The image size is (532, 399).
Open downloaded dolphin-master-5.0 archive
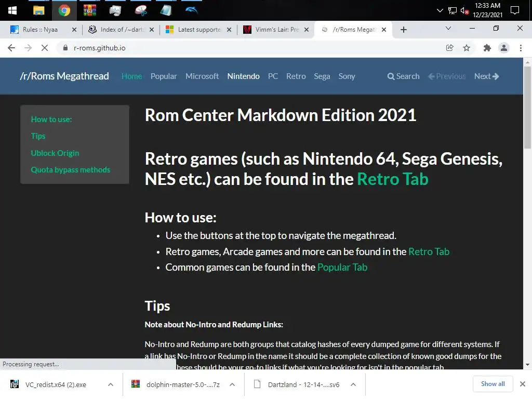(x=183, y=384)
